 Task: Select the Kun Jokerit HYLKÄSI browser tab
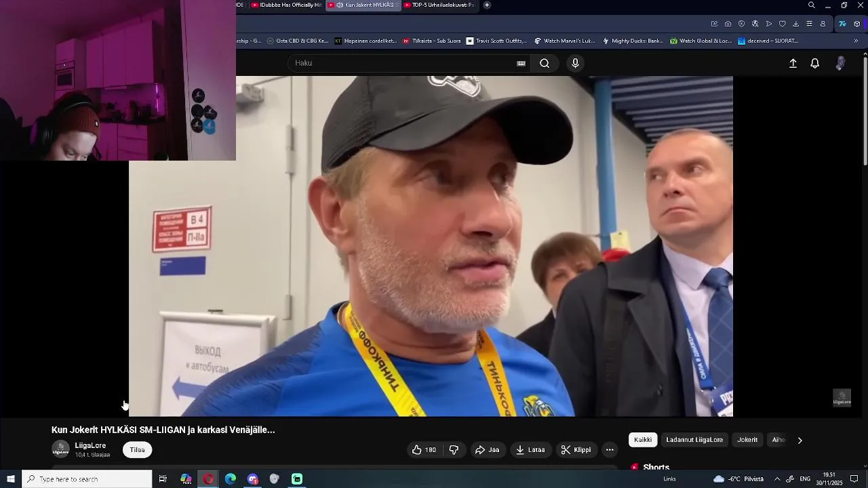(362, 5)
